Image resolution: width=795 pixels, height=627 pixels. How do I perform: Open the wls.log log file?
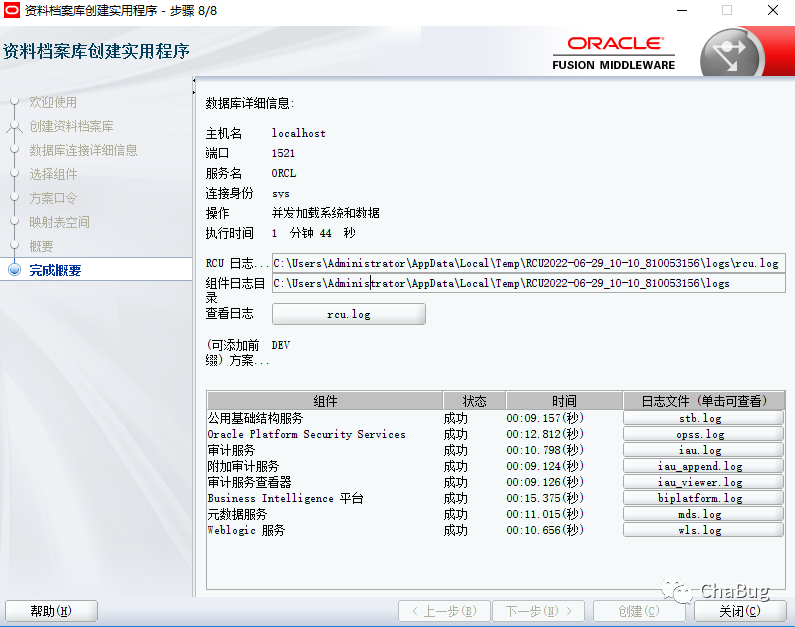[703, 530]
